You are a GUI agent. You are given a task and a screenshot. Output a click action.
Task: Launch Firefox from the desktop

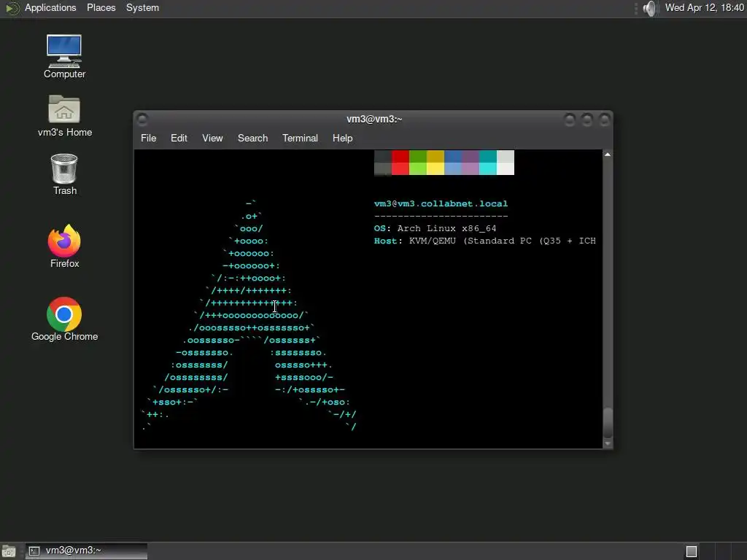tap(64, 246)
